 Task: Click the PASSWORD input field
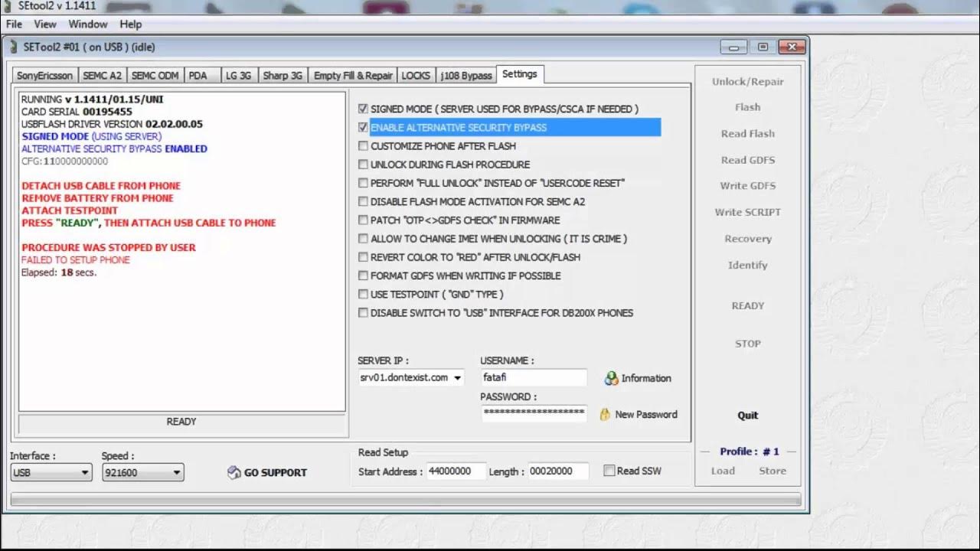click(x=534, y=413)
